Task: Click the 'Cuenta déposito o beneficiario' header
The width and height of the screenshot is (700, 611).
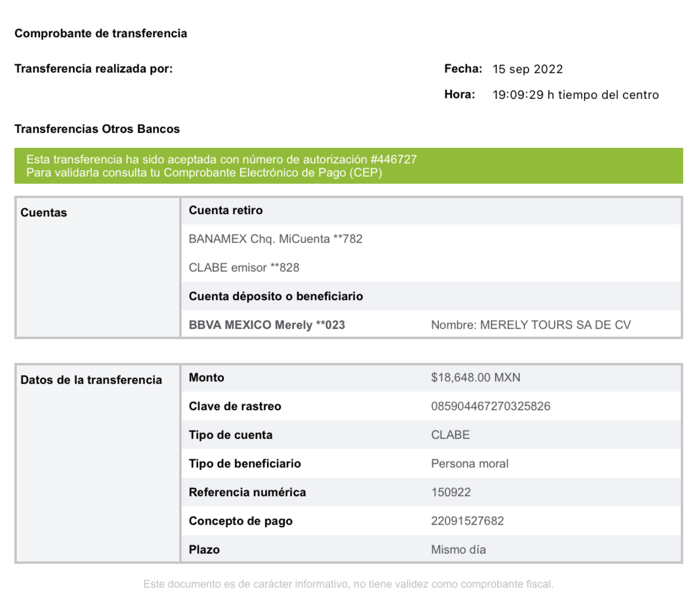Action: click(x=276, y=296)
